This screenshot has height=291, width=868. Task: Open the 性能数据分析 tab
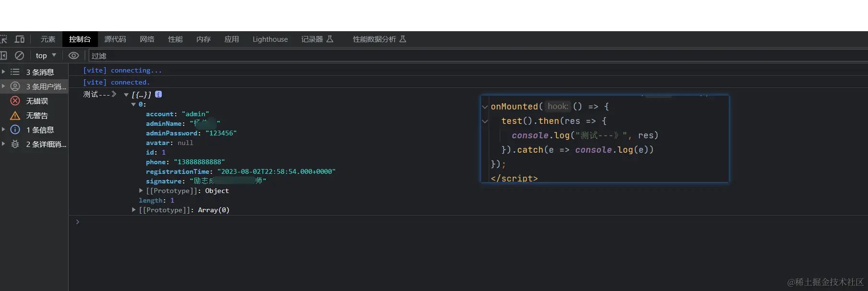[x=379, y=39]
